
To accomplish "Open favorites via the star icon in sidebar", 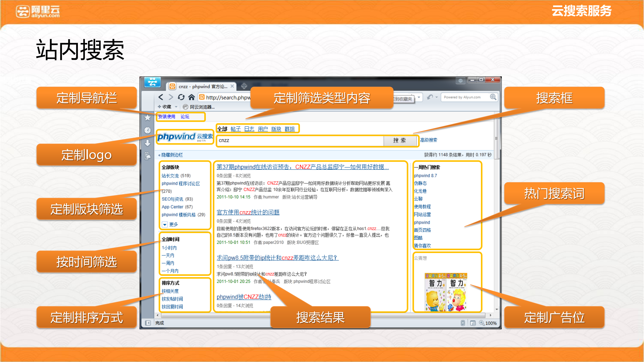I will tap(148, 117).
